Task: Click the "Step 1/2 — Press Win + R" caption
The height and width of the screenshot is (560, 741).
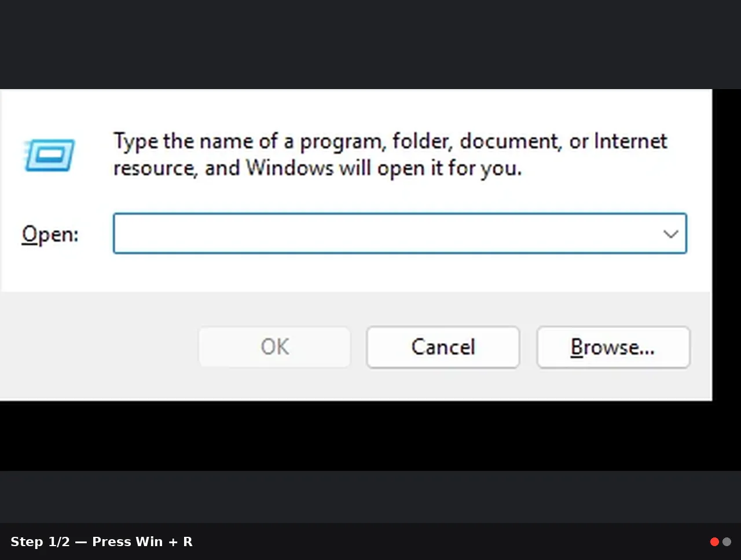Action: point(101,542)
